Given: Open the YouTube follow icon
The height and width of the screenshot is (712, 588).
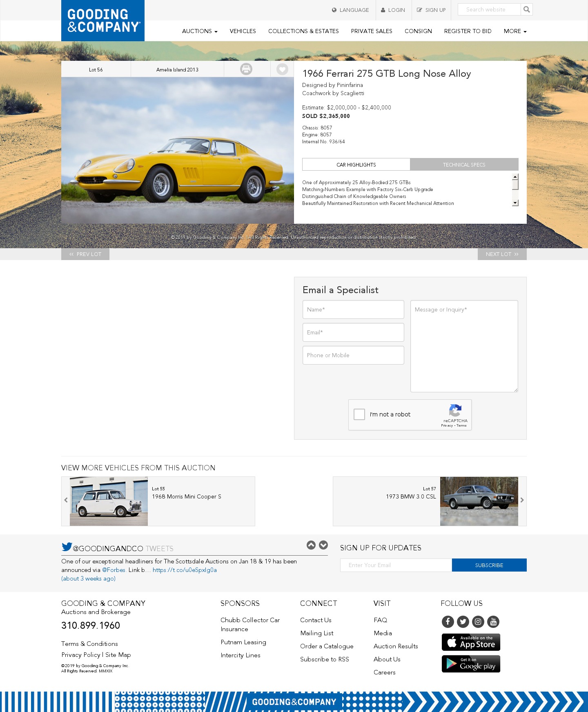Looking at the screenshot, I should tap(493, 622).
